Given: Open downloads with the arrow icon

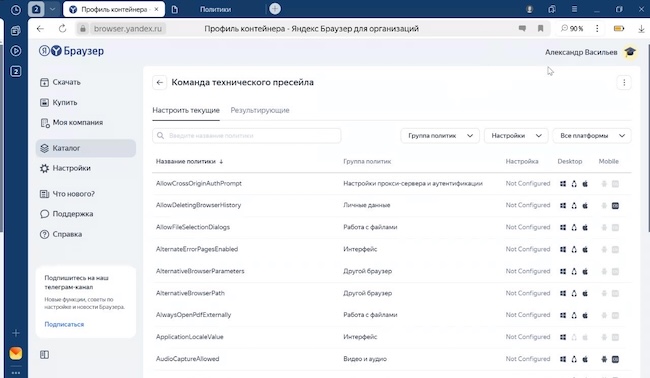Looking at the screenshot, I should 641,29.
